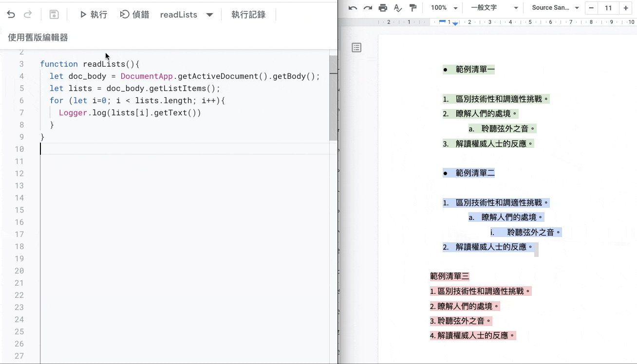Screen dimensions: 637x364
Task: Click the save project floppy disk icon
Action: (54, 15)
